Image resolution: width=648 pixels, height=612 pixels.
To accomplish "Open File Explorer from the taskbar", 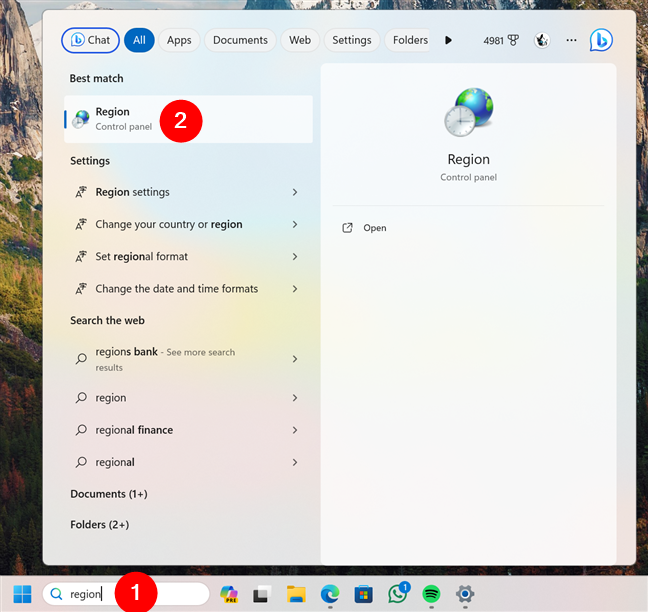I will tap(296, 594).
